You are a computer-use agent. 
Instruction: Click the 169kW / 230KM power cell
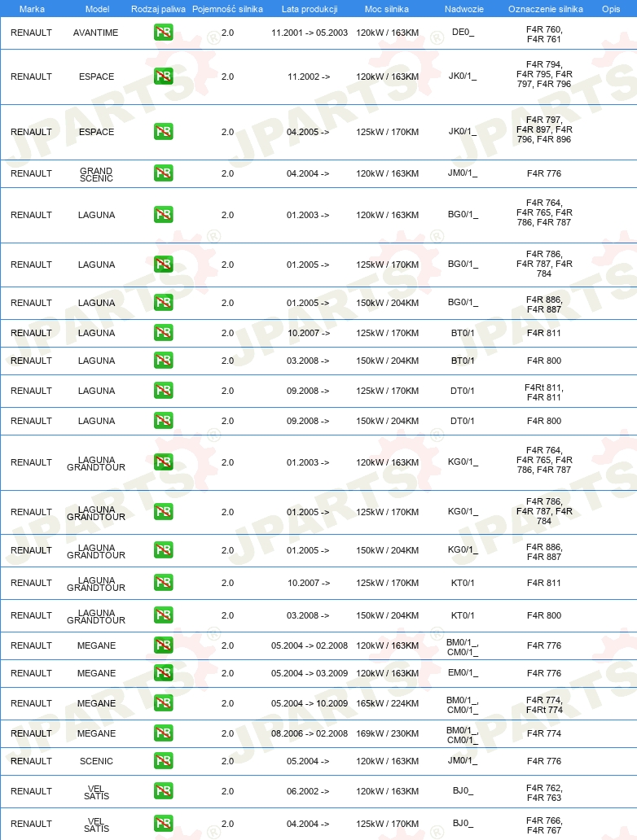387,733
